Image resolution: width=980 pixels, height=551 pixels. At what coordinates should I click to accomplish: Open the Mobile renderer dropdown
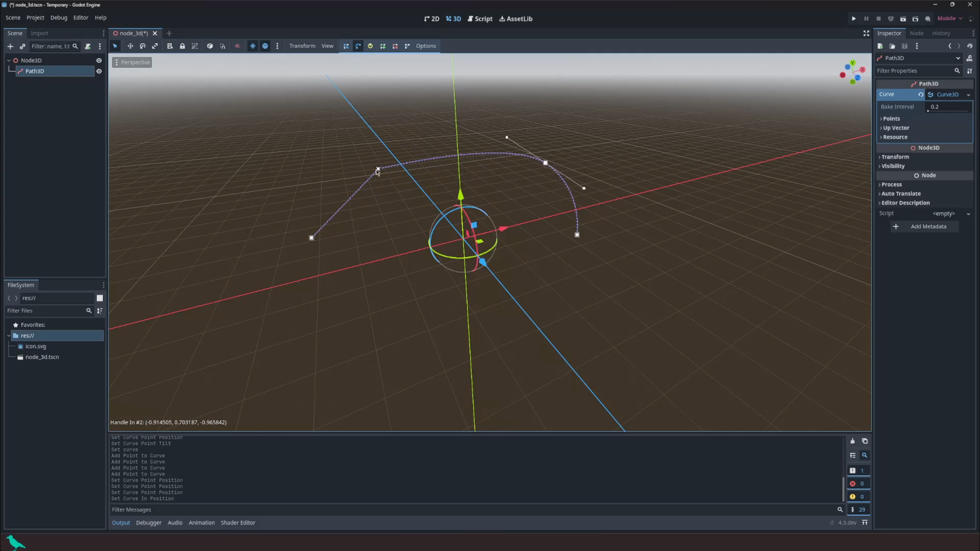tap(949, 18)
